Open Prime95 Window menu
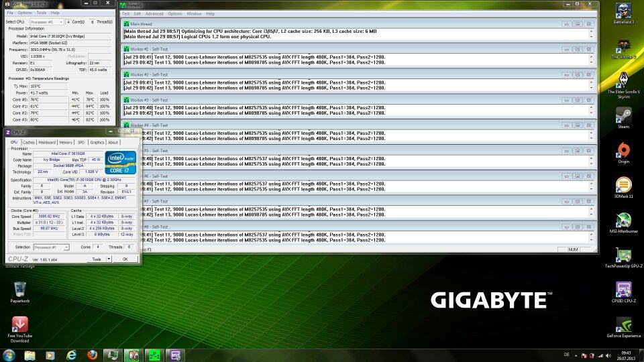644x362 pixels. [x=195, y=13]
